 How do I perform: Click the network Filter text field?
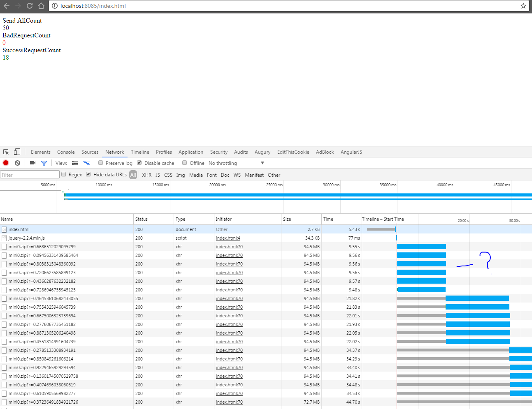[x=30, y=175]
